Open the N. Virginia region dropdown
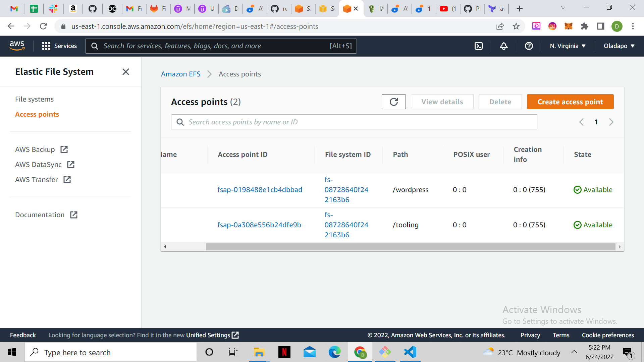 click(567, 46)
